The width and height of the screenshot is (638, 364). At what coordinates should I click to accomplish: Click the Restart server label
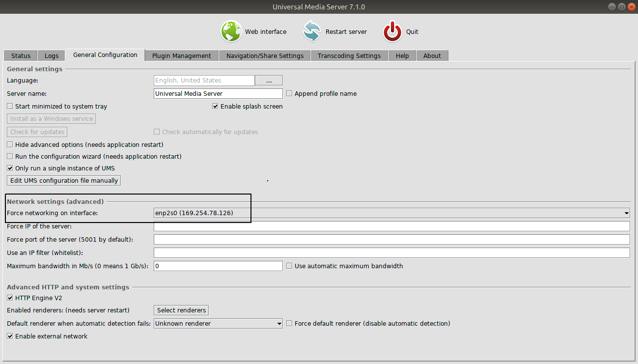[x=346, y=31]
